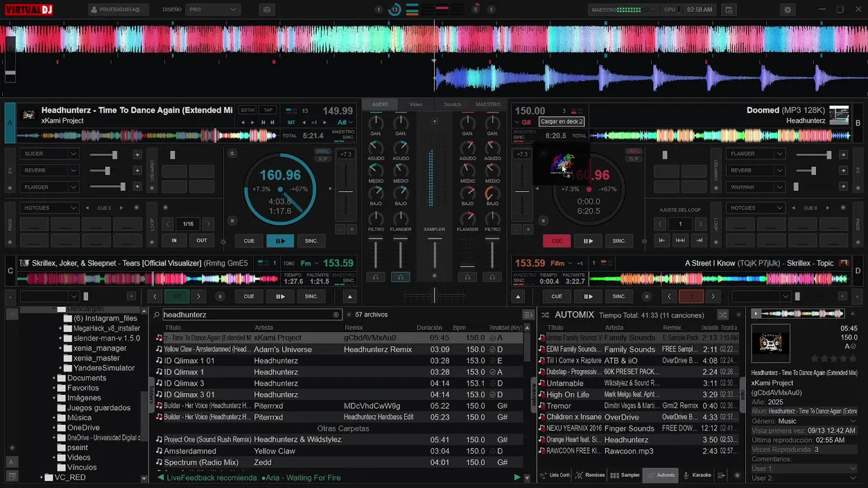
Task: Halve the loop length on deck A
Action: coord(169,224)
